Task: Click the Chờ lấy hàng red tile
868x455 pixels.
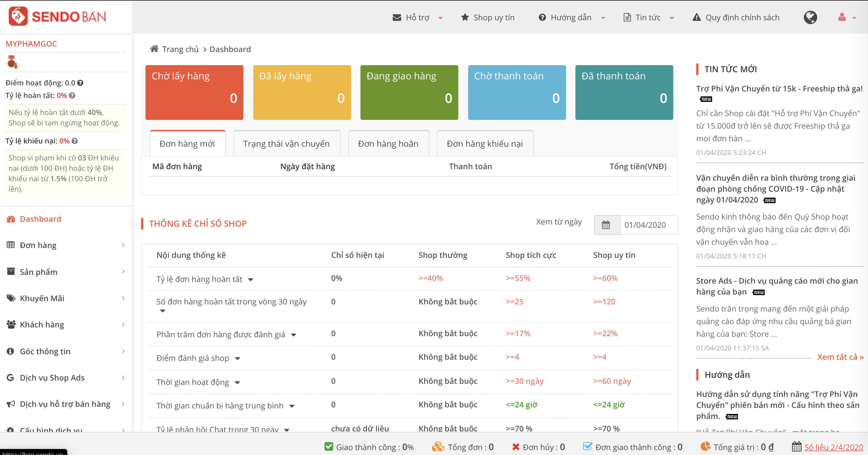Action: (194, 92)
